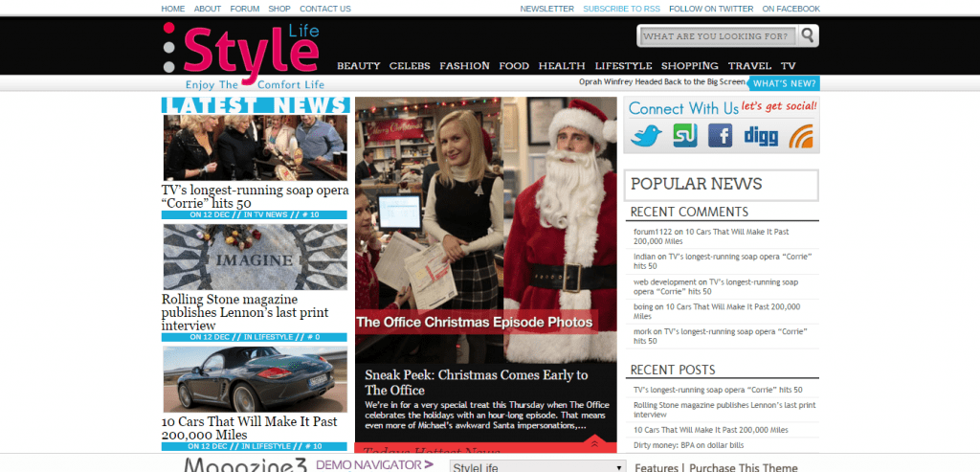
Task: Click the search input field
Action: point(719,36)
